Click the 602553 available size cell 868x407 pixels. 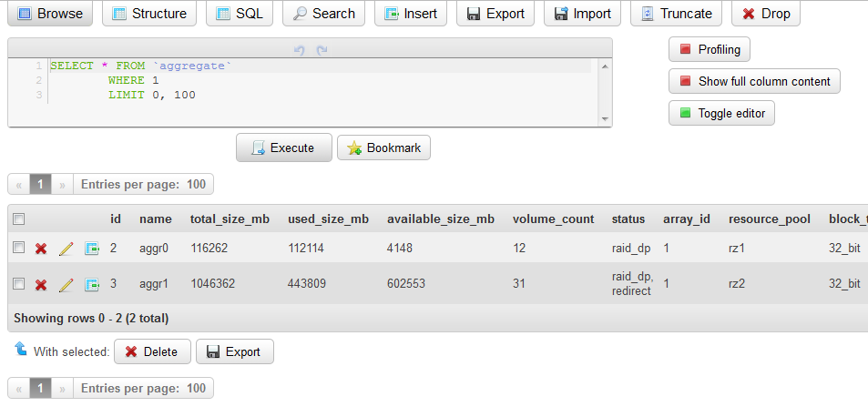[406, 284]
